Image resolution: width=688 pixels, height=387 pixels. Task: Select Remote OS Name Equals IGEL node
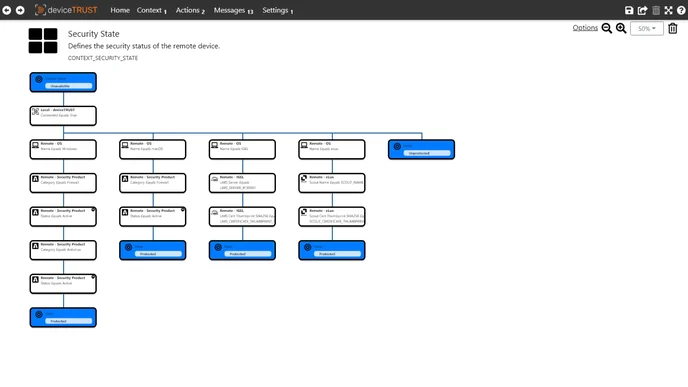(x=242, y=150)
